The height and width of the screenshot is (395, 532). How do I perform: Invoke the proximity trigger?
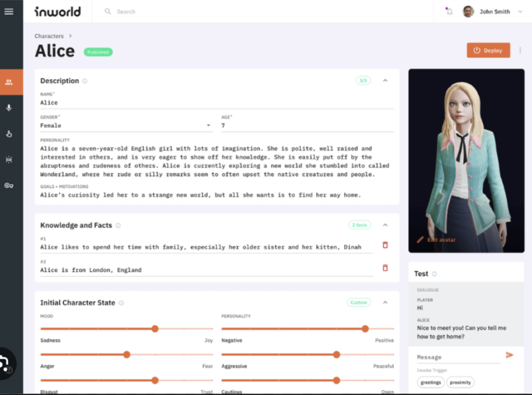460,382
